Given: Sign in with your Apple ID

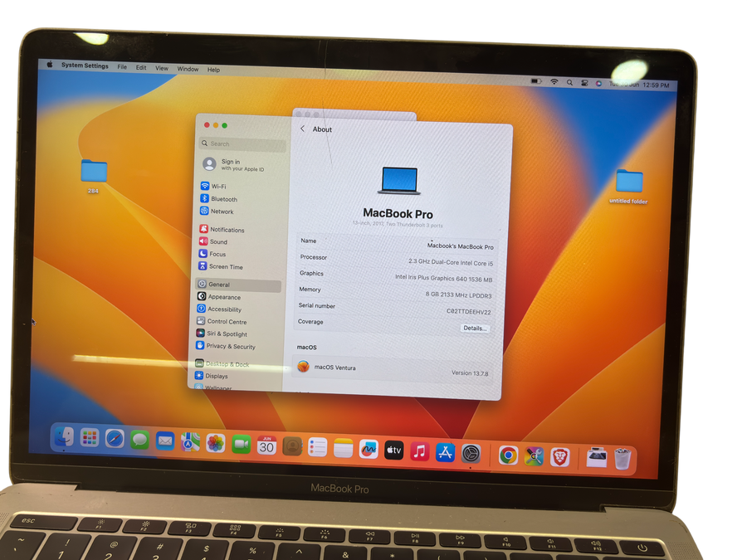Looking at the screenshot, I should pyautogui.click(x=234, y=165).
